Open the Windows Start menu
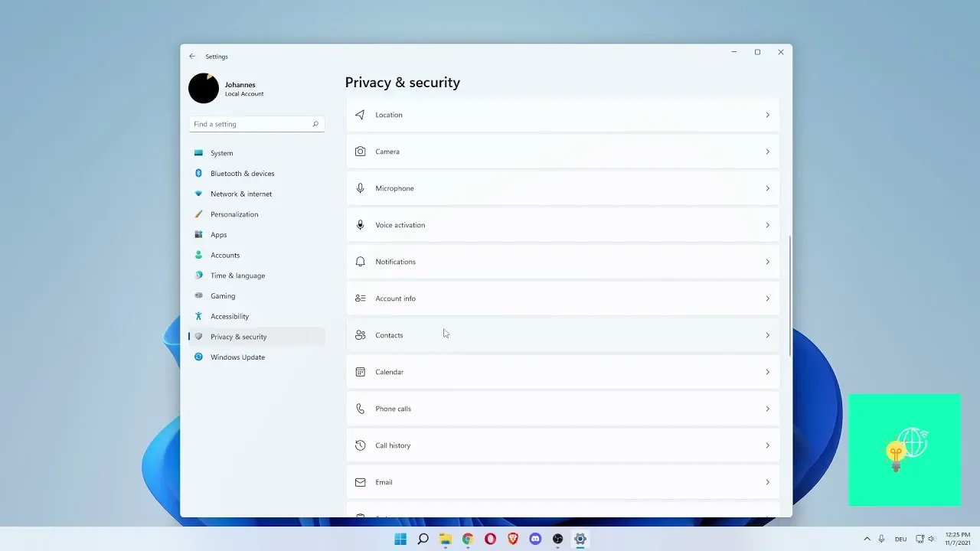 coord(400,539)
